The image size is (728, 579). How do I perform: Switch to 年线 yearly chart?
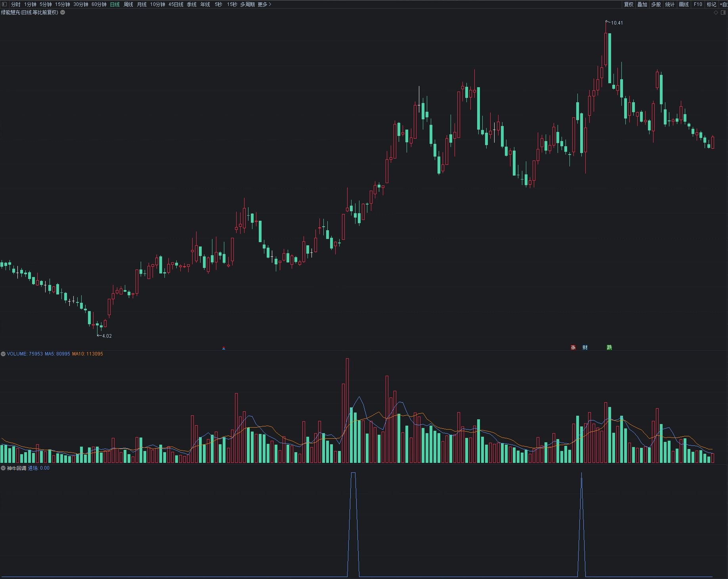pos(205,4)
